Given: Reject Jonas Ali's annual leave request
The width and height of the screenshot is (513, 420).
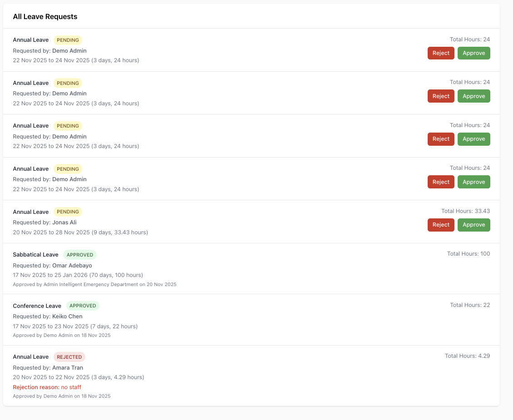Looking at the screenshot, I should pos(441,225).
